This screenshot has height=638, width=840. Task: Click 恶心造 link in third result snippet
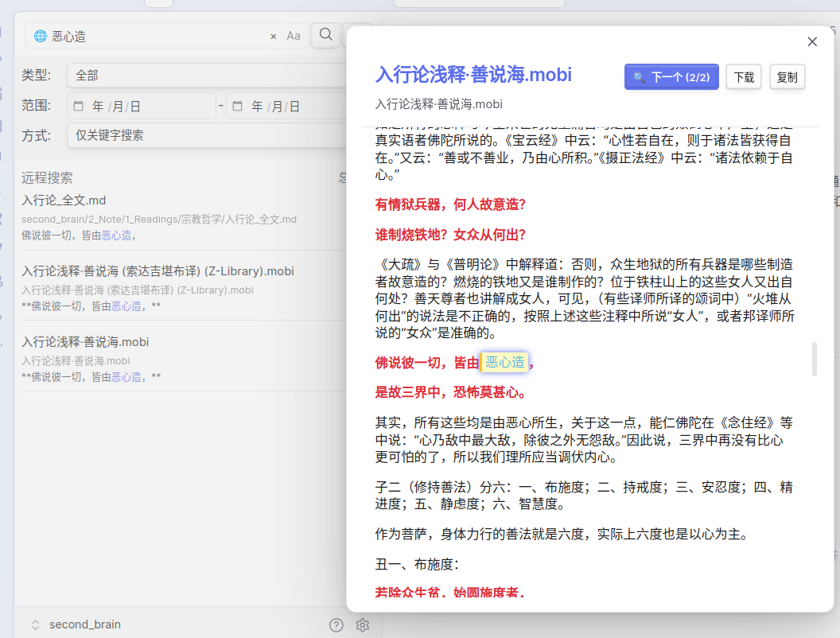point(126,376)
